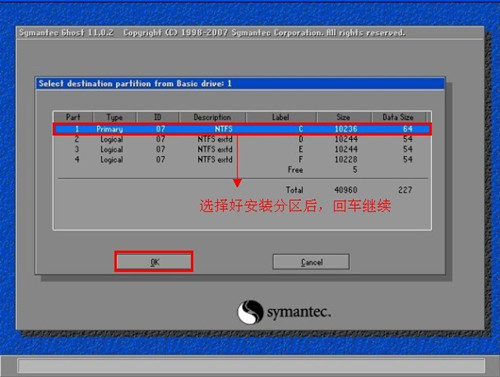Click the size value 10244 for D
500x377 pixels.
(x=346, y=139)
